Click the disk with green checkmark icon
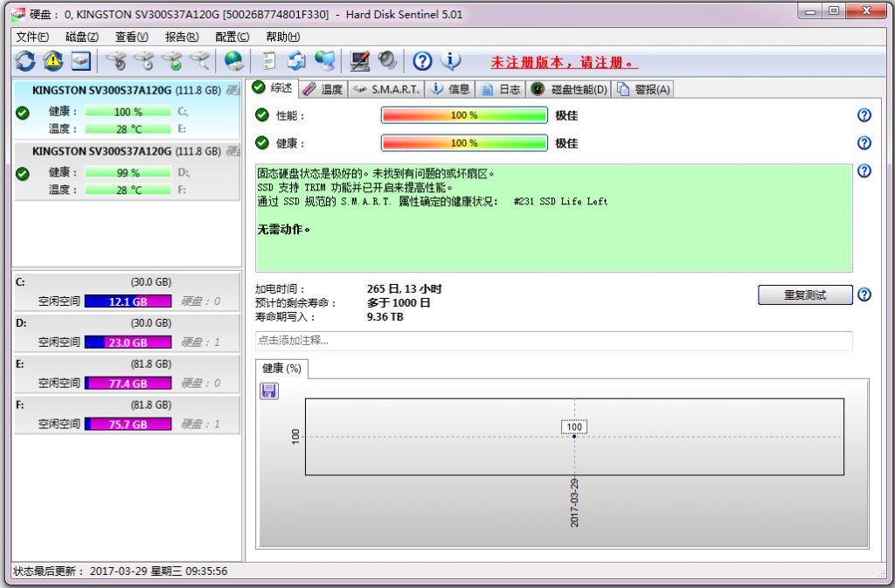 point(172,61)
